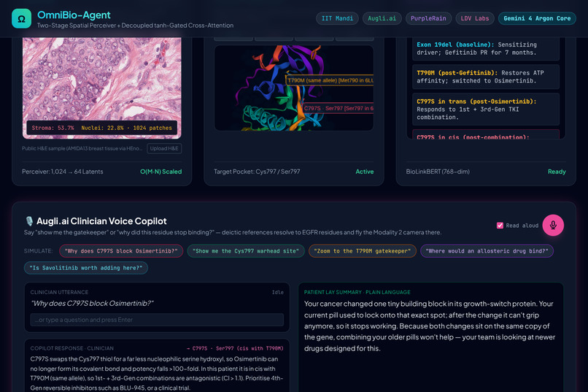
Task: Click the Upload H&E button
Action: [164, 148]
